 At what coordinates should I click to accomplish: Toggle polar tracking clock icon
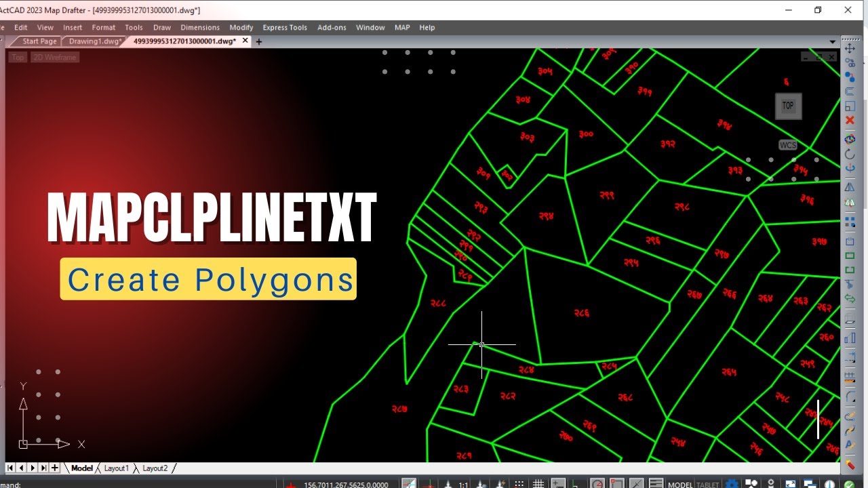597,483
